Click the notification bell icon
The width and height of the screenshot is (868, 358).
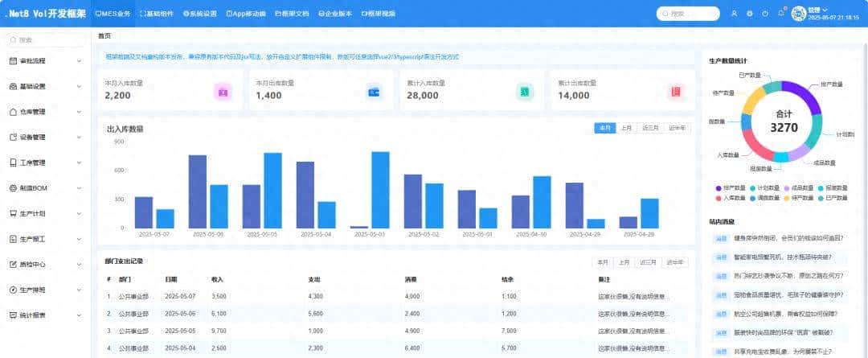(780, 13)
